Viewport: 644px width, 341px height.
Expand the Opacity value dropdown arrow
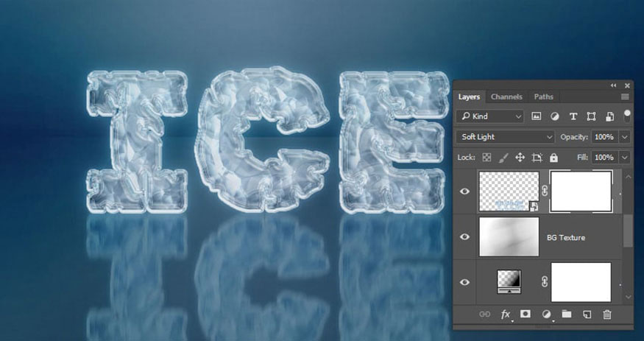625,137
